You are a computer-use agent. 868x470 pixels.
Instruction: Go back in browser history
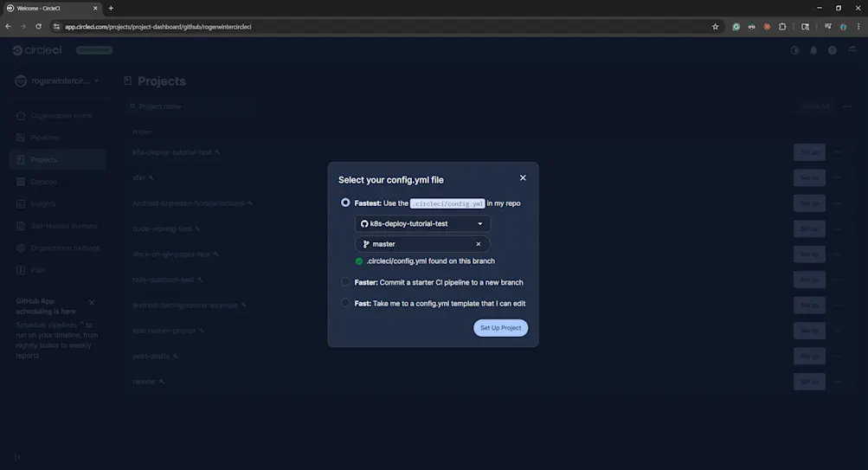click(x=8, y=27)
